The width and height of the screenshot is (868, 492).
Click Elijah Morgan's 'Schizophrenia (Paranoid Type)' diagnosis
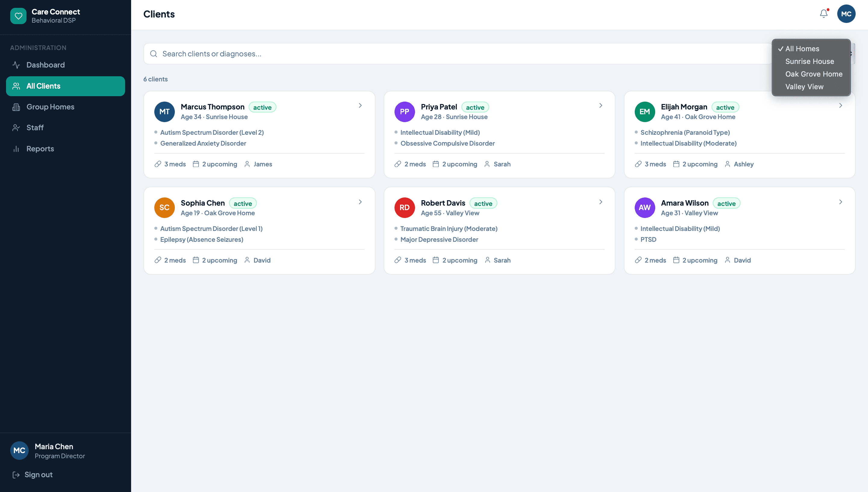tap(685, 132)
